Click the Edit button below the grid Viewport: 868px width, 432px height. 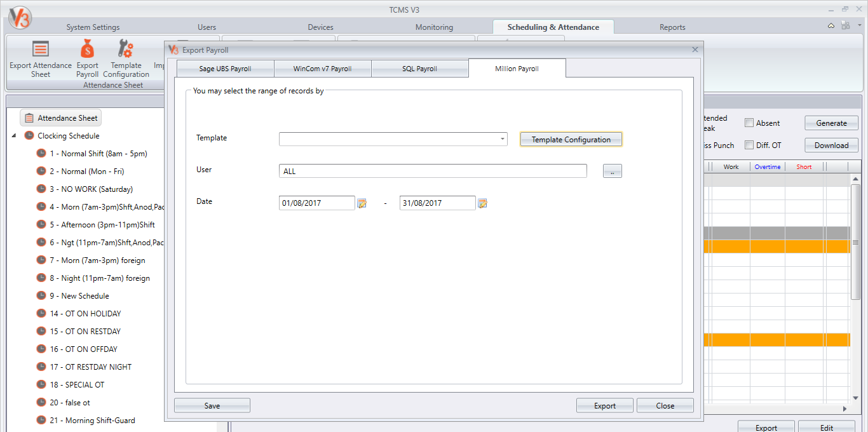click(826, 428)
